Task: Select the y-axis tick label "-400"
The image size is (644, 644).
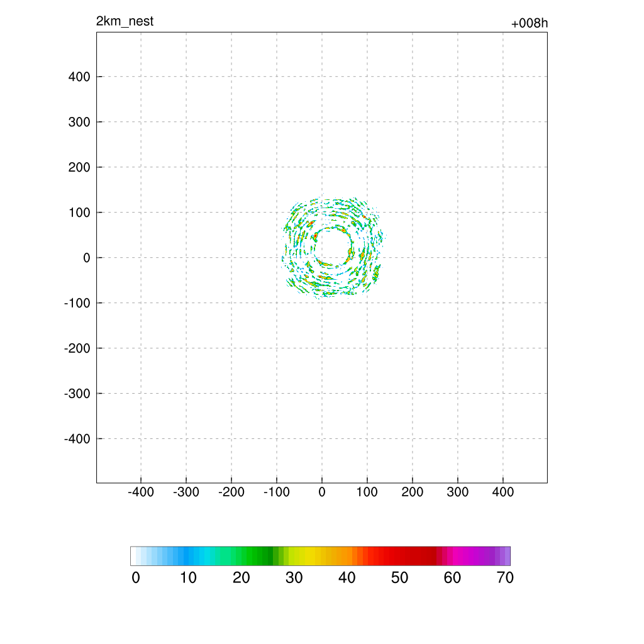Action: pos(77,439)
